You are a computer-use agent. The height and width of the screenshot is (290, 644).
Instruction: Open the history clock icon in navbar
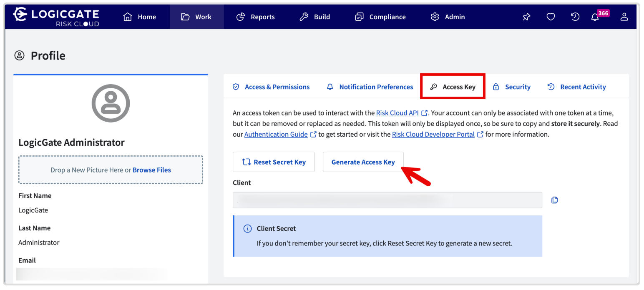[575, 17]
